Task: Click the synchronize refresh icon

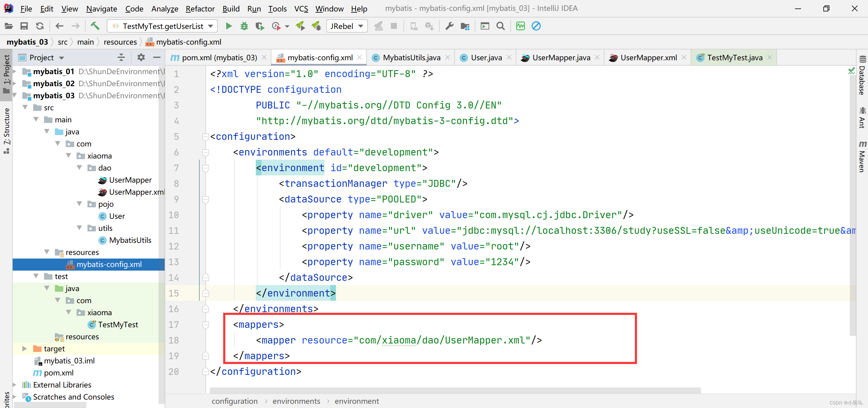Action: [x=40, y=26]
